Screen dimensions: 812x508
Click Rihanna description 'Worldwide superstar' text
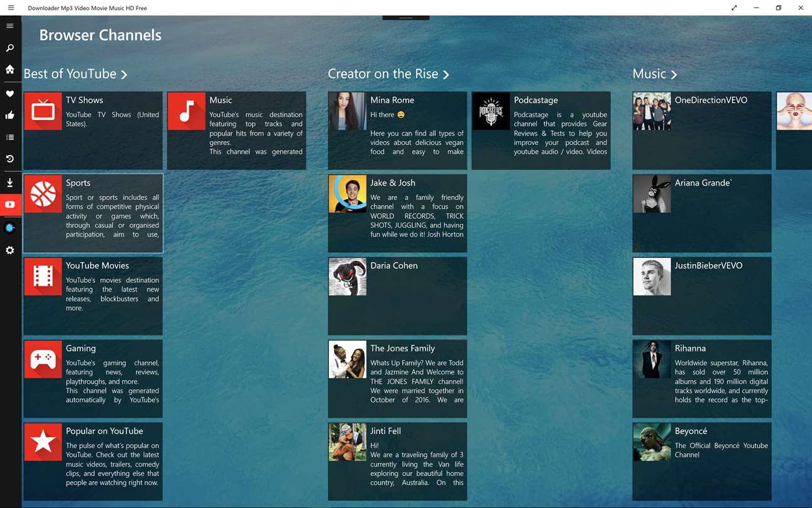721,381
